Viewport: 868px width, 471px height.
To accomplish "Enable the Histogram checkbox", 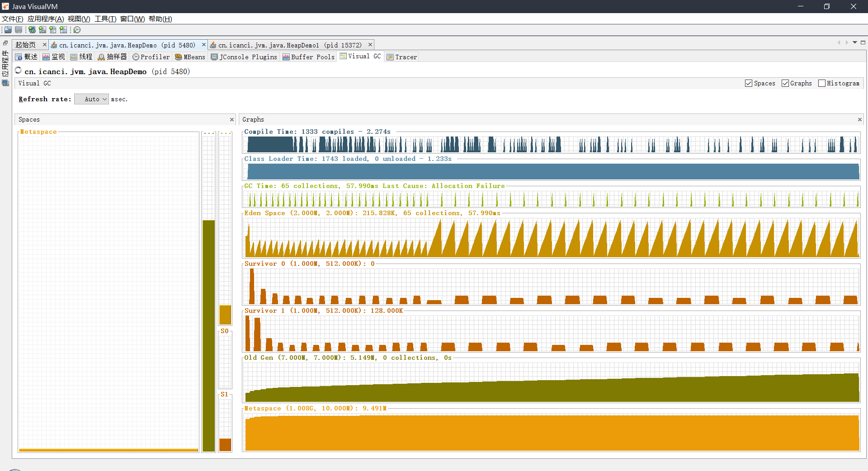I will pyautogui.click(x=822, y=83).
